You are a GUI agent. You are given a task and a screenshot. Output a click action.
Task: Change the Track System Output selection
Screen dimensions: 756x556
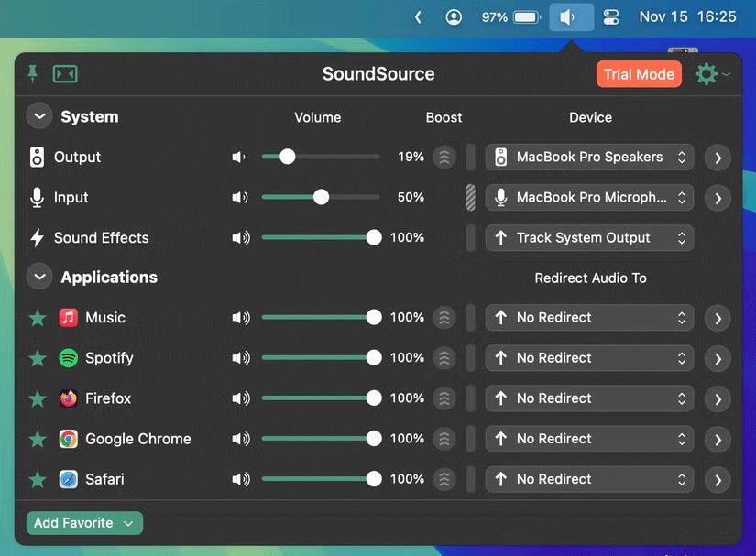click(588, 237)
